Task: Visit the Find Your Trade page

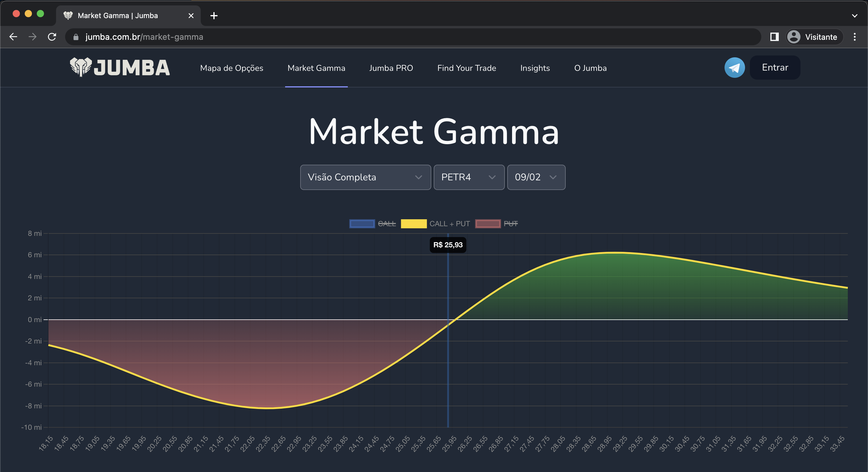Action: 467,68
